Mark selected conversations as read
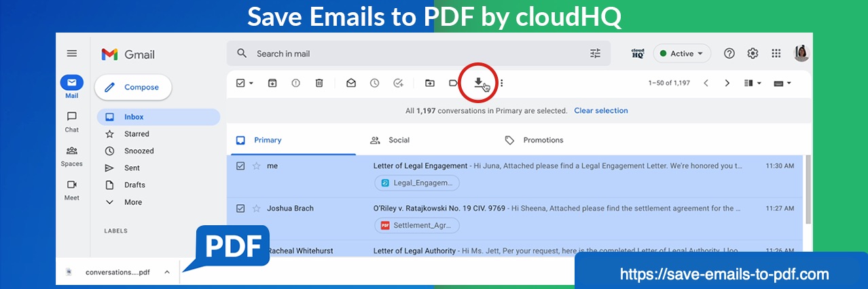The image size is (868, 289). (351, 83)
